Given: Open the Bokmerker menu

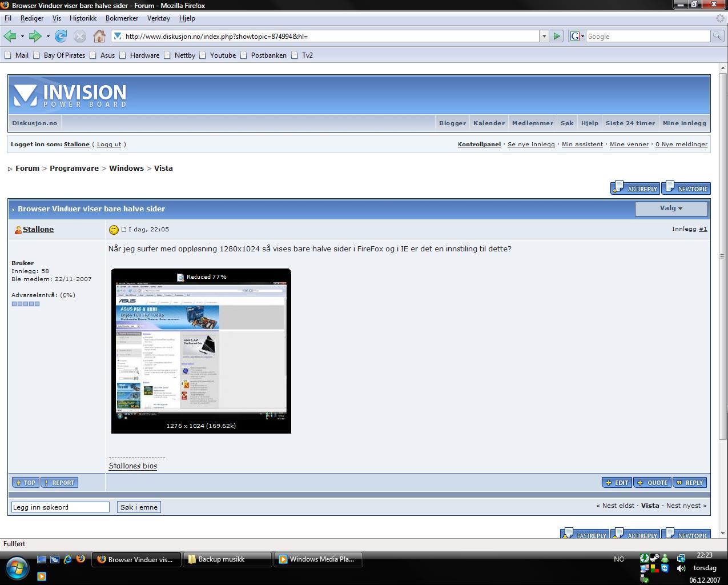Looking at the screenshot, I should [122, 18].
